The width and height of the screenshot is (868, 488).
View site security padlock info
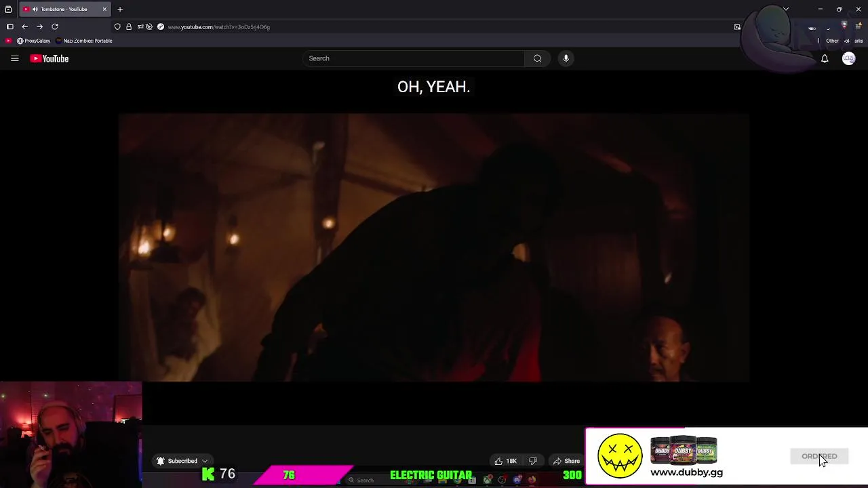tap(129, 26)
